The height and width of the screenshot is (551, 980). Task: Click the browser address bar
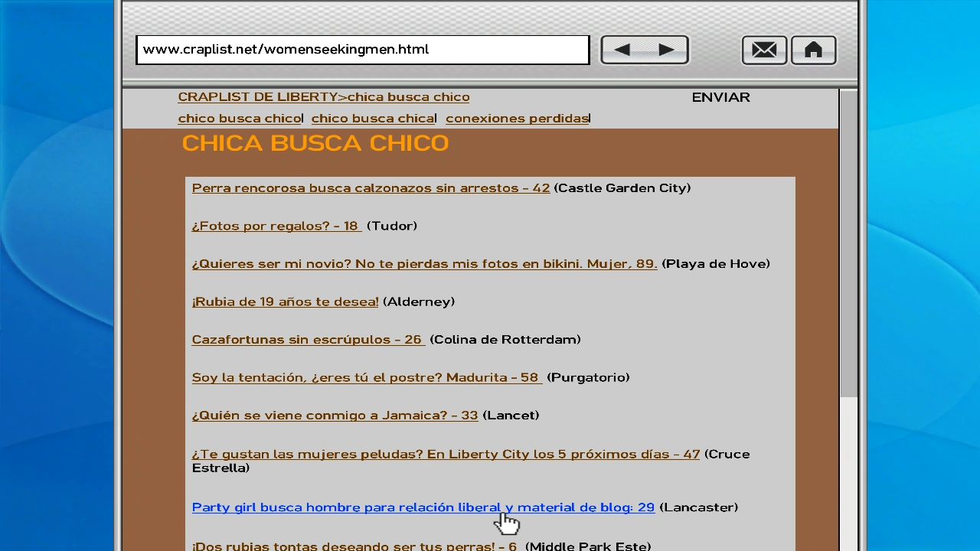point(363,50)
